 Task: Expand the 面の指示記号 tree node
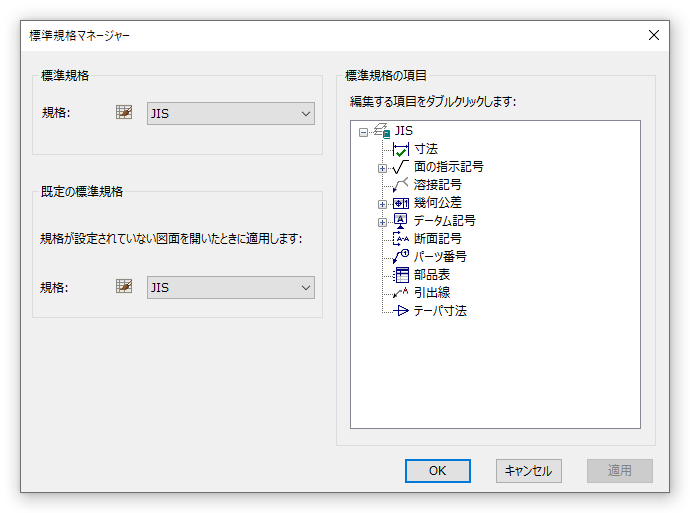coord(382,169)
